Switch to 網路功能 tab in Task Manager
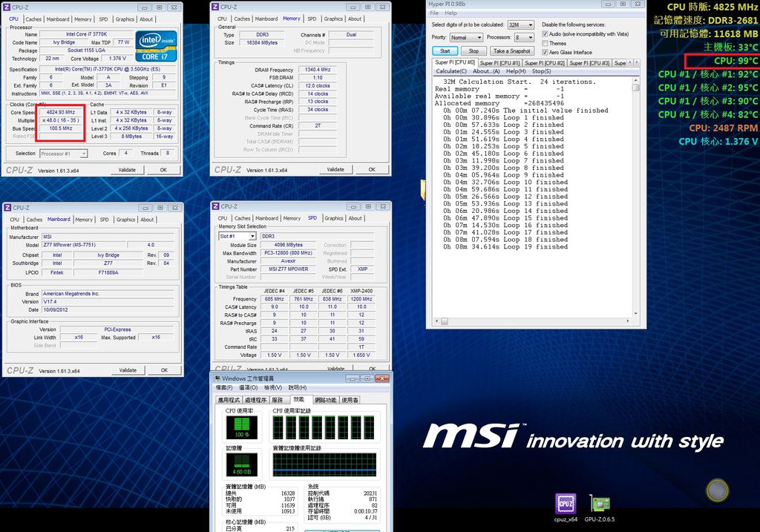760x532 pixels. (325, 400)
